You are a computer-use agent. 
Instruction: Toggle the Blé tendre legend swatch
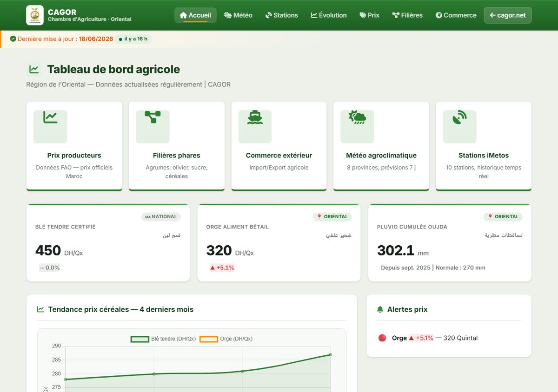(139, 339)
